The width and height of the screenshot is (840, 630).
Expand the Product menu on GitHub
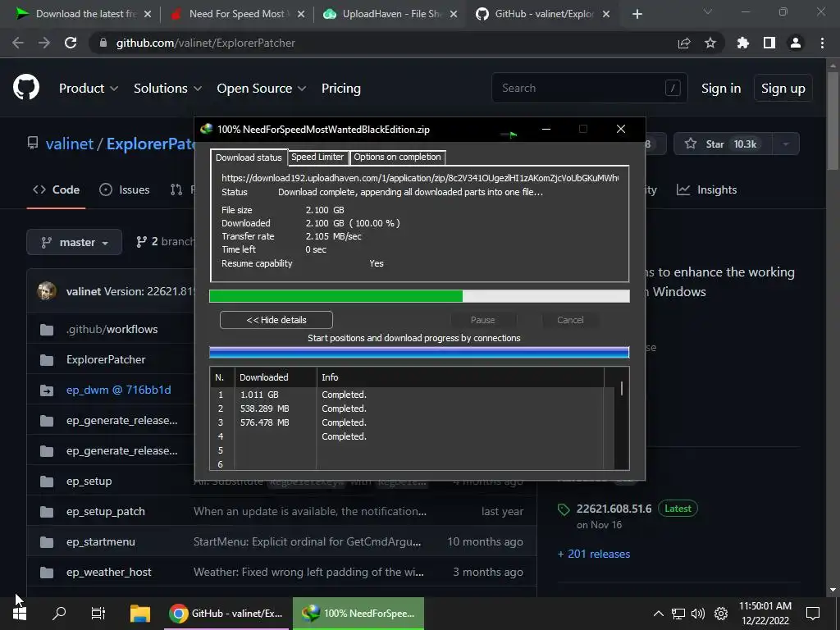89,89
